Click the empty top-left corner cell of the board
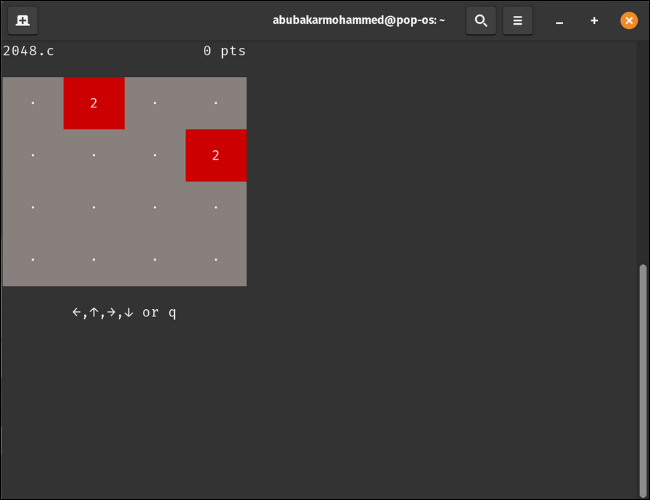This screenshot has height=500, width=650. pos(33,103)
